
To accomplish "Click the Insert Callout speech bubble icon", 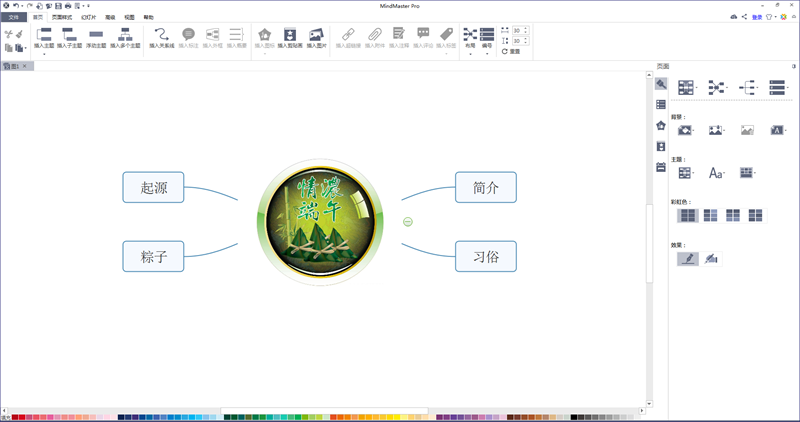I will 188,34.
